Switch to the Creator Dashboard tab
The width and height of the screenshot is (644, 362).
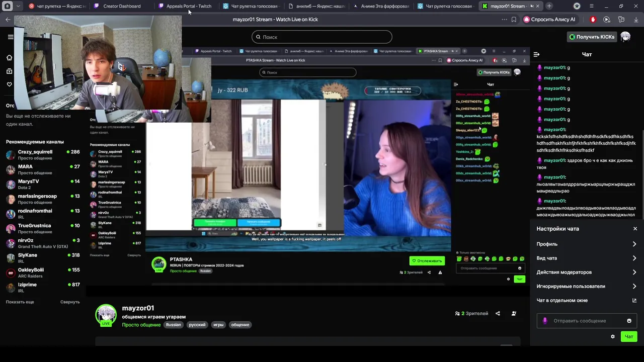point(121,6)
